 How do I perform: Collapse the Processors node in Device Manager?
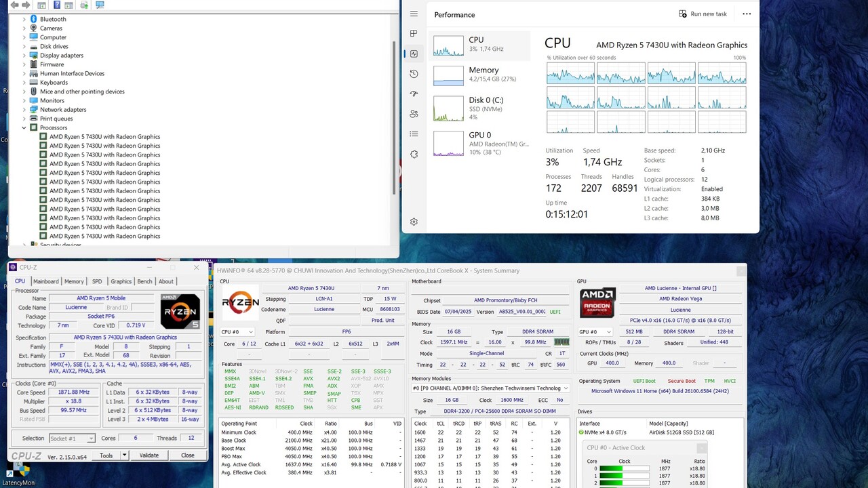pos(24,127)
